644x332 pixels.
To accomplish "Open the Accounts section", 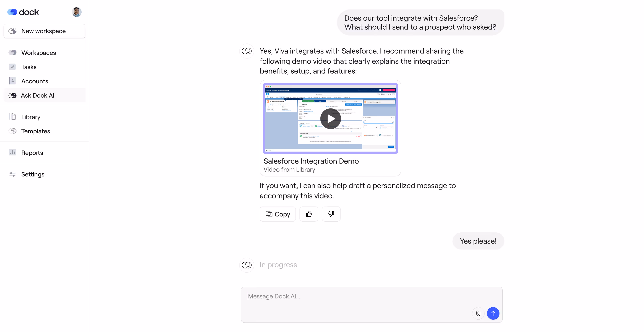I will coord(34,81).
